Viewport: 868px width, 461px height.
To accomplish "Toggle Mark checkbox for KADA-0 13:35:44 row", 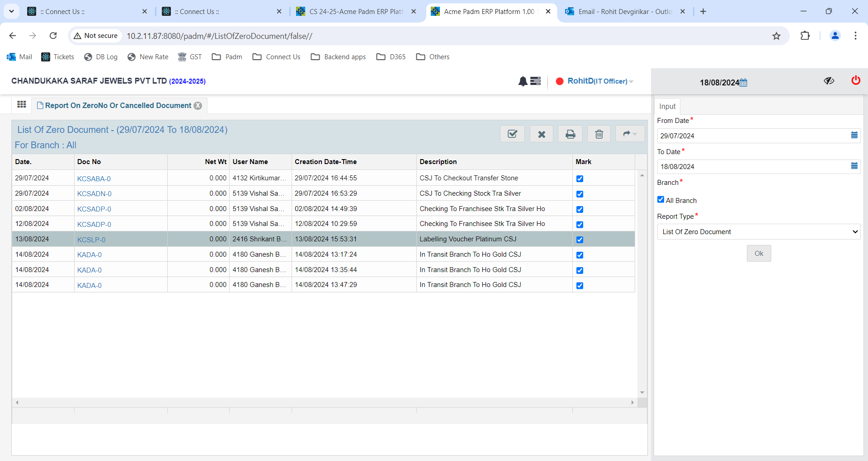I will tap(580, 270).
